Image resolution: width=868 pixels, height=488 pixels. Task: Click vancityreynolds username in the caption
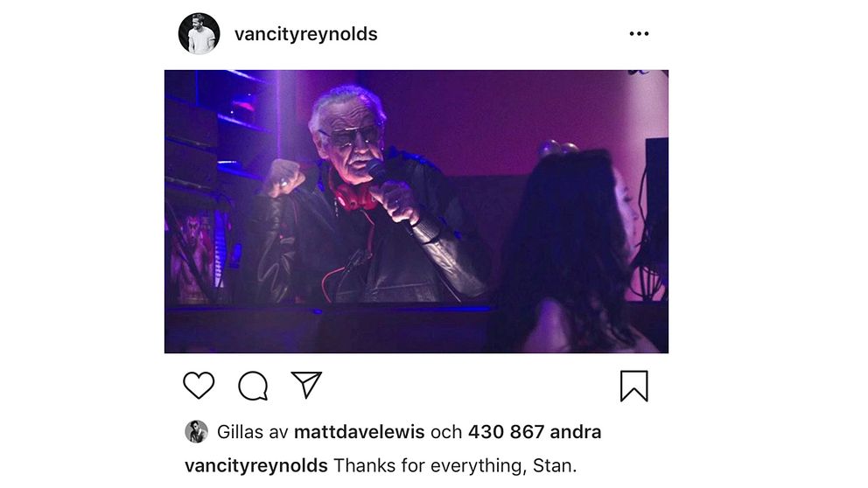256,465
